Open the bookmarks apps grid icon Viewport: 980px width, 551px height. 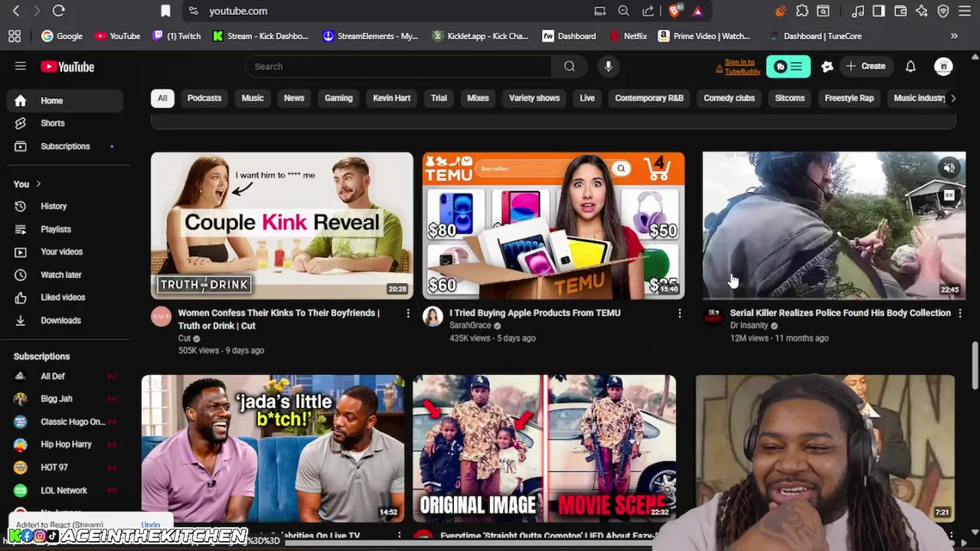[14, 36]
